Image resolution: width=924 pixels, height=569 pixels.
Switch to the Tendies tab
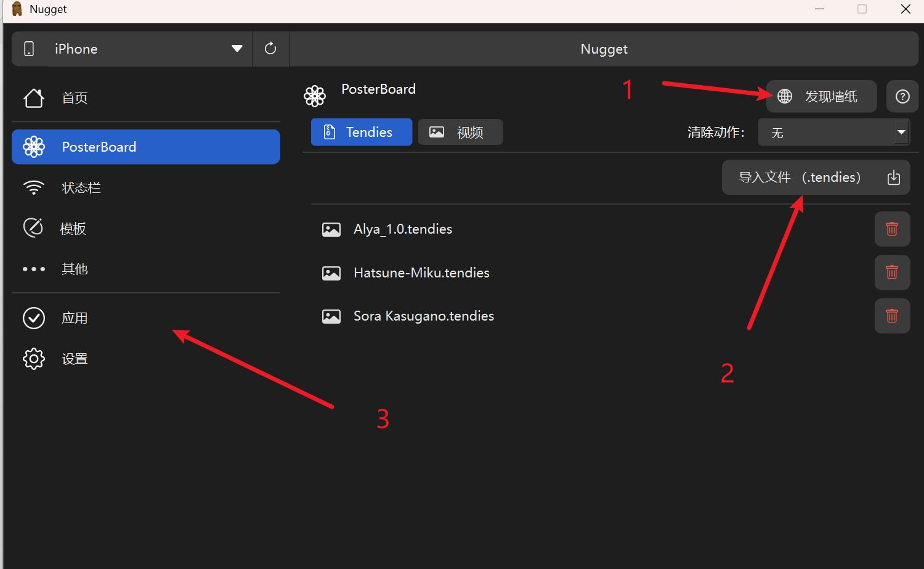[362, 132]
